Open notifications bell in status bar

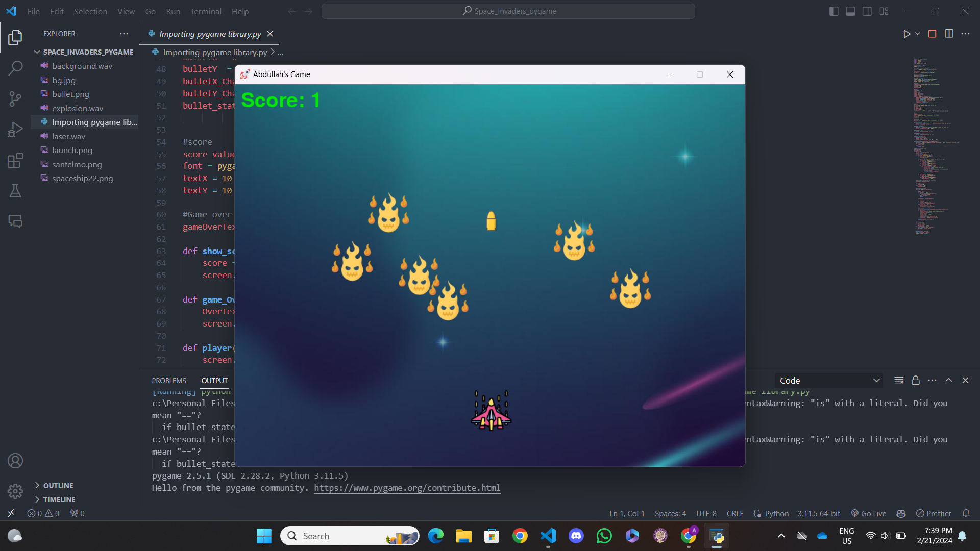[x=966, y=513]
